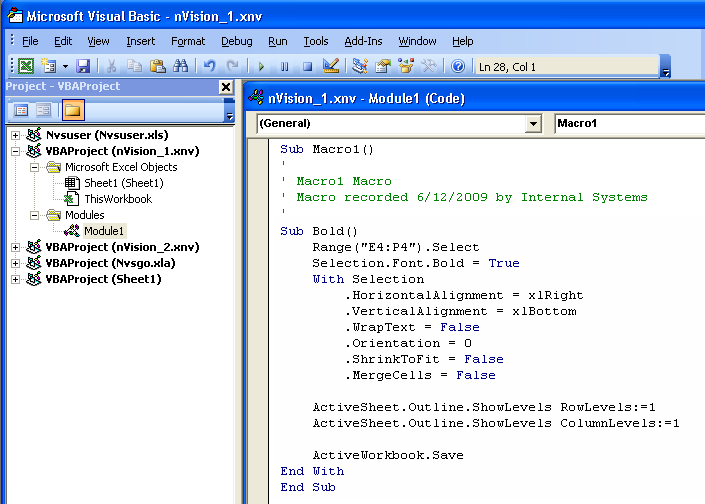
Task: Click the Microsoft Visual Basic title icon
Action: coord(15,16)
